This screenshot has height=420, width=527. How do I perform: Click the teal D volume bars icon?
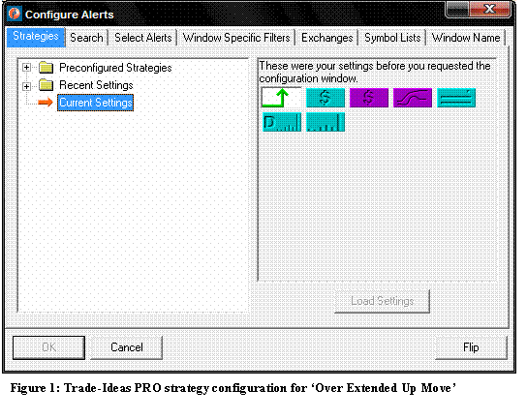click(282, 122)
